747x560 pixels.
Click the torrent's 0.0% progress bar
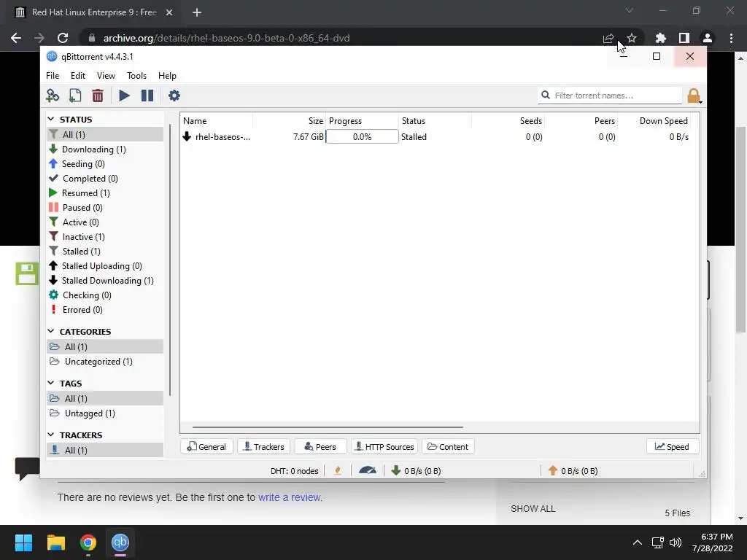(x=362, y=136)
